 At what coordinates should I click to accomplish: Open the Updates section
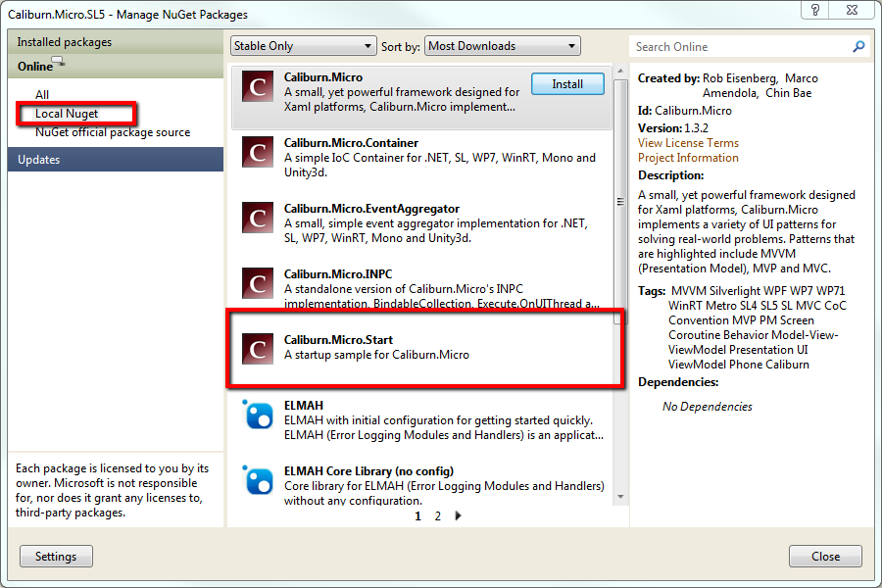[116, 159]
